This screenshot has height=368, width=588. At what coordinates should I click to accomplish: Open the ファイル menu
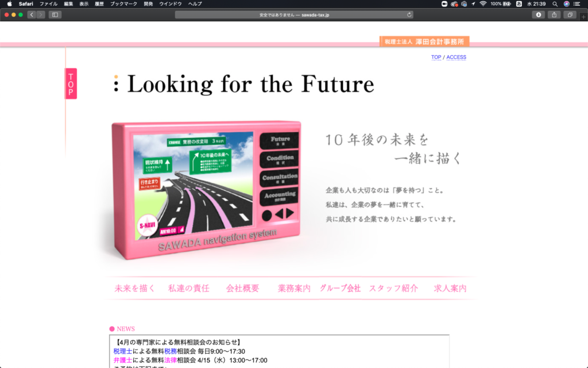click(48, 4)
